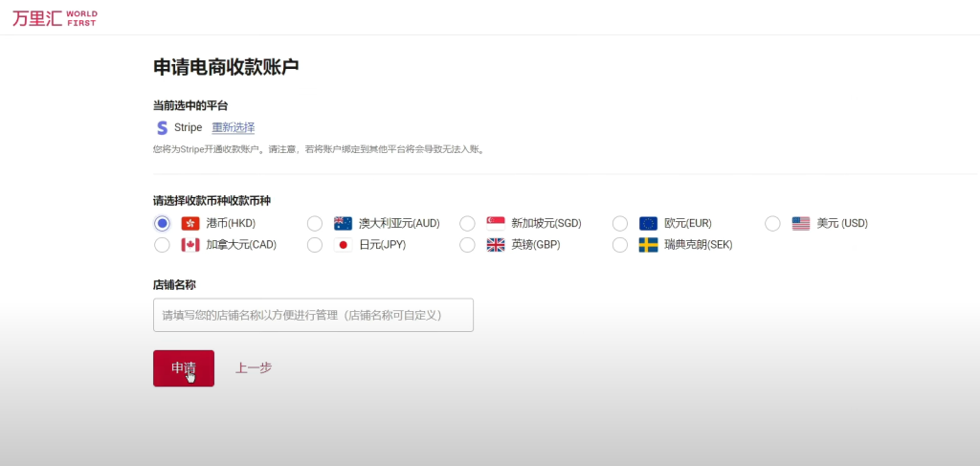980x466 pixels.
Task: Click the 重新选择 link to reselect platform
Action: pyautogui.click(x=234, y=127)
